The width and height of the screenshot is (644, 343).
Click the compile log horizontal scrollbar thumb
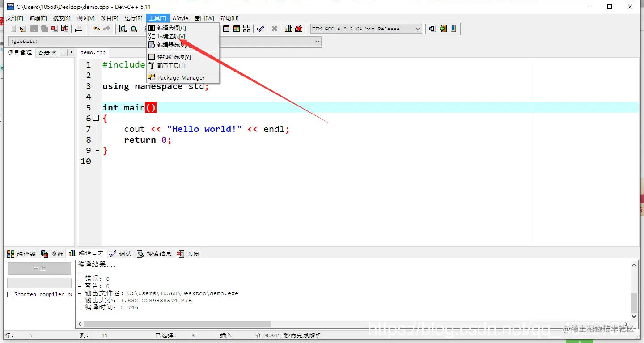pos(178,324)
